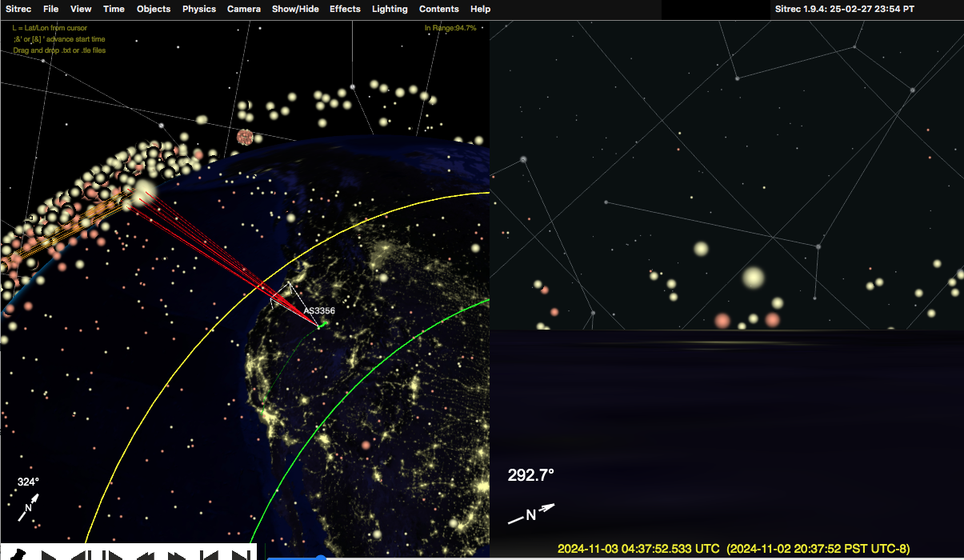This screenshot has width=964, height=560.
Task: Open the Effects menu
Action: click(x=345, y=9)
